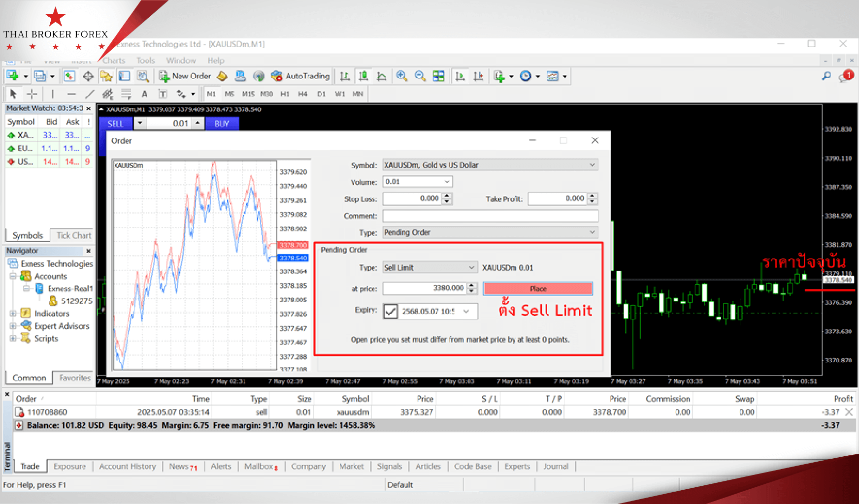
Task: Close the open sell order with X
Action: (849, 412)
